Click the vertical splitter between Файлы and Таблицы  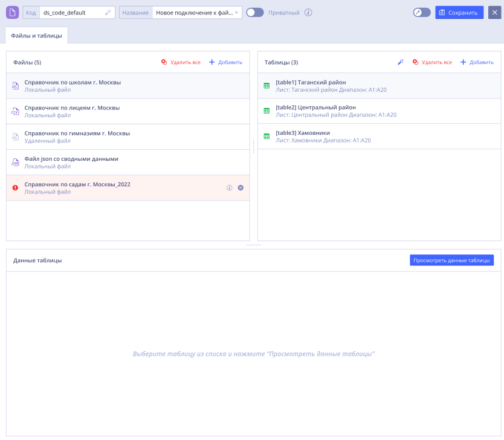point(254,146)
